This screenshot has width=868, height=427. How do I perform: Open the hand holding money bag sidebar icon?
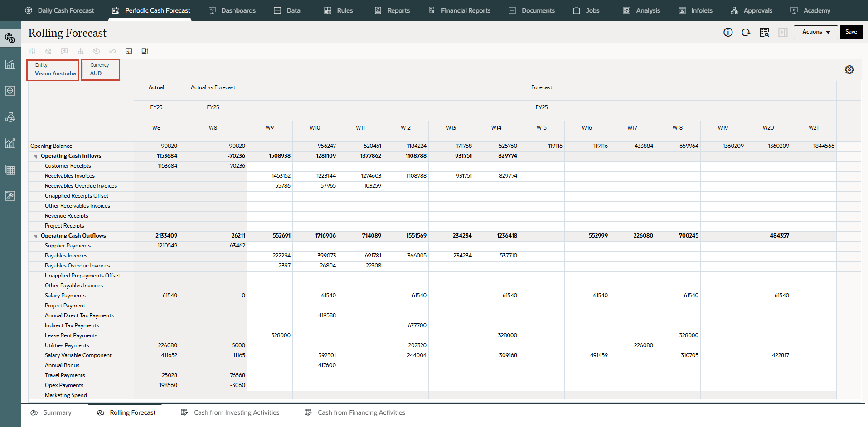tap(10, 117)
